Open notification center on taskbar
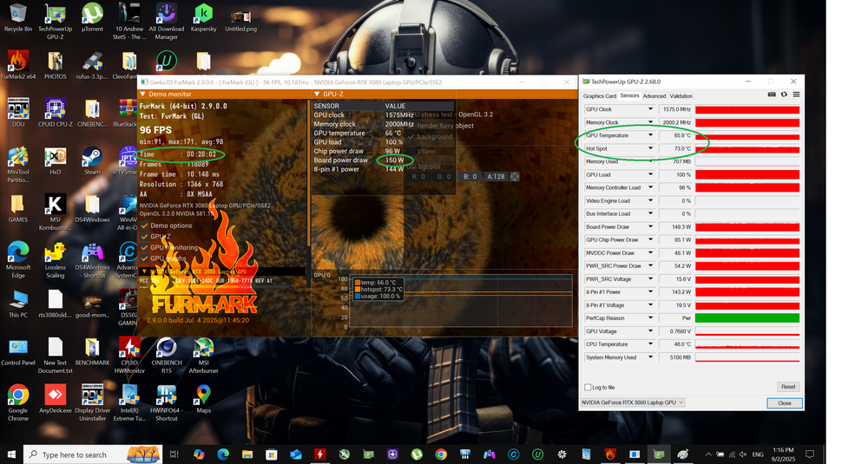The height and width of the screenshot is (464, 868). (x=809, y=454)
